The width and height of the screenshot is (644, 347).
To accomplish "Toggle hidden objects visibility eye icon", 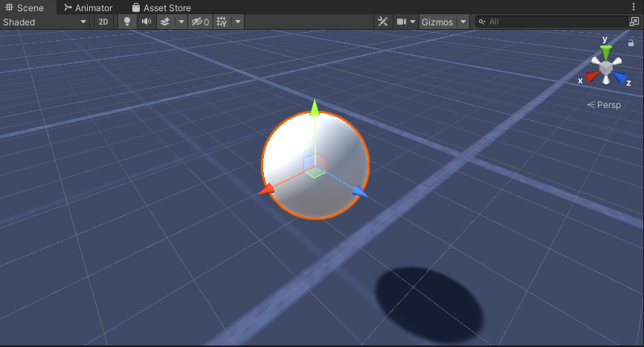I will click(200, 22).
